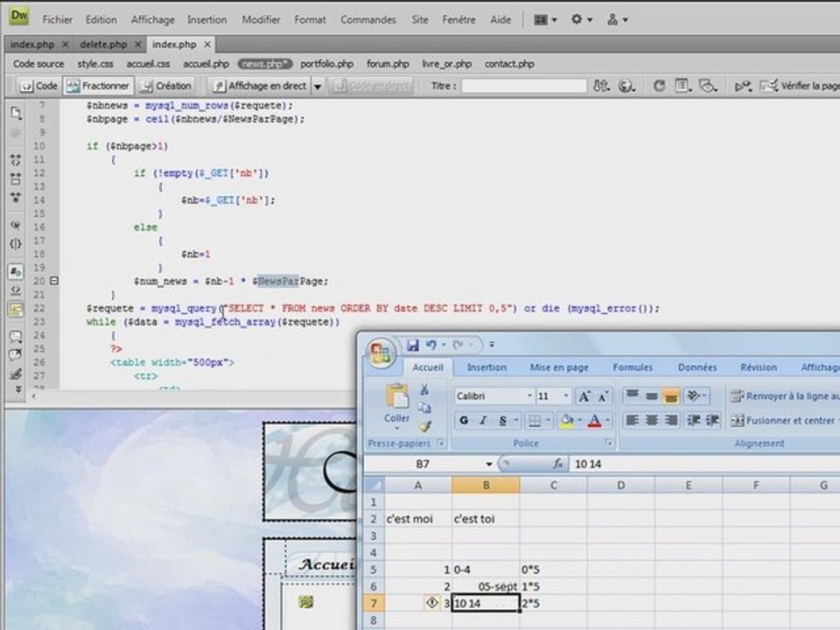Click the Excel Copy icon
The width and height of the screenshot is (840, 630).
pyautogui.click(x=424, y=409)
